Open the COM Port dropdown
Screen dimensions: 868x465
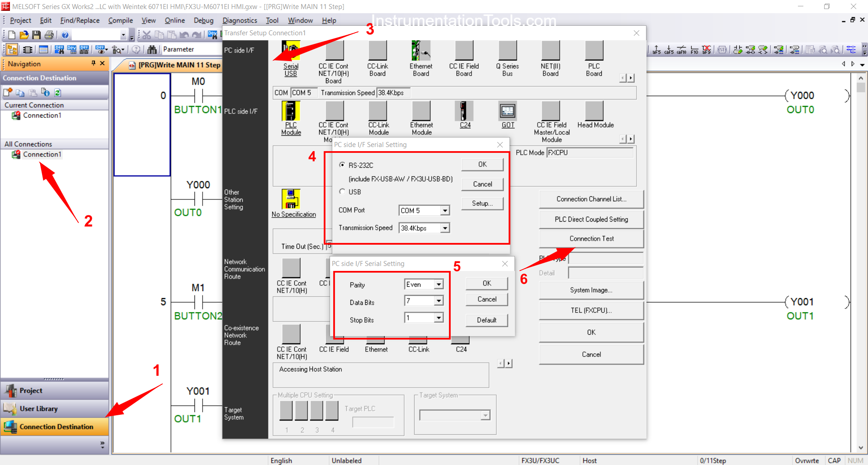click(445, 210)
